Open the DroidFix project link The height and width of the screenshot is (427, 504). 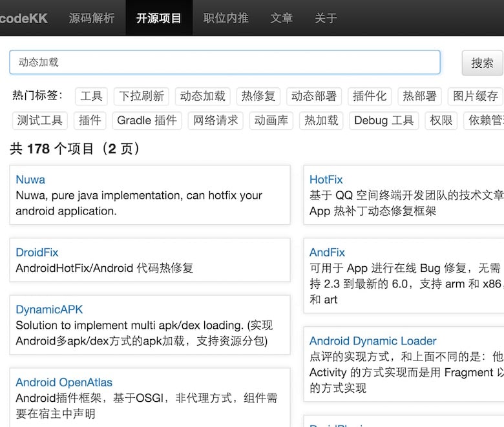pyautogui.click(x=37, y=253)
